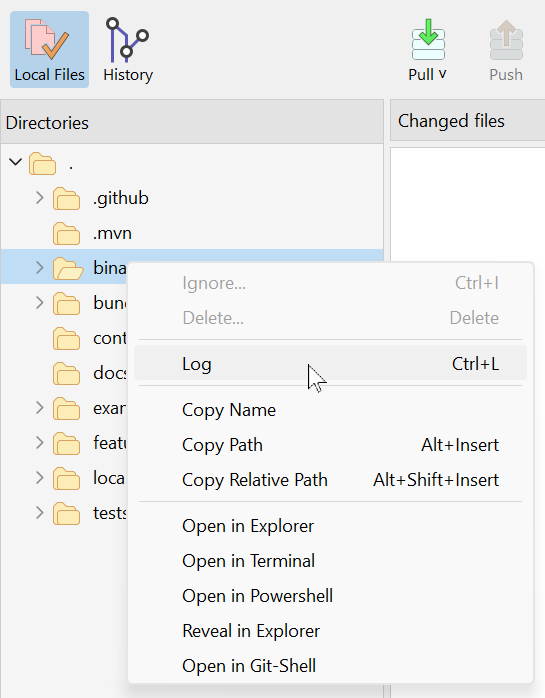The image size is (545, 698).
Task: Click the Pull toolbar button
Action: (x=428, y=49)
